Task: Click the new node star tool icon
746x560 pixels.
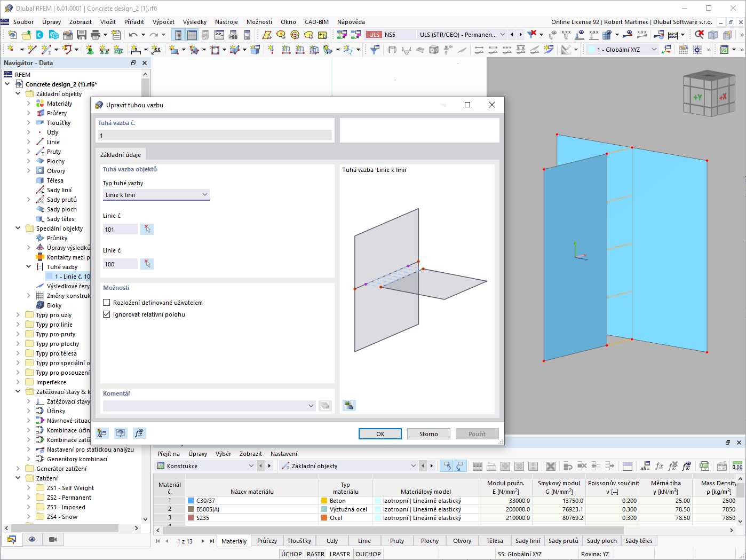Action: coord(11,50)
